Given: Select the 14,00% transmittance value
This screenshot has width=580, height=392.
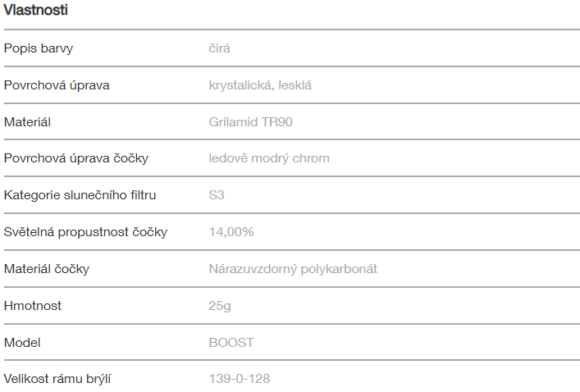Looking at the screenshot, I should [x=231, y=232].
